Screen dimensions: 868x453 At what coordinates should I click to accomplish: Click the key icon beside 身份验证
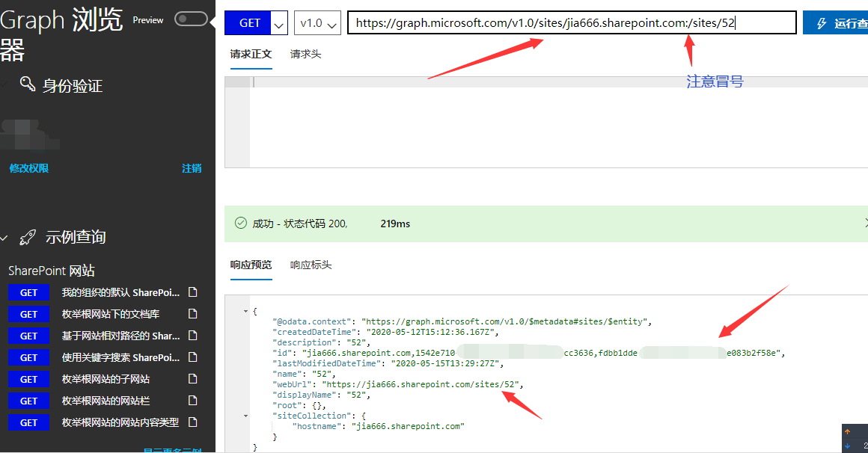[x=27, y=84]
